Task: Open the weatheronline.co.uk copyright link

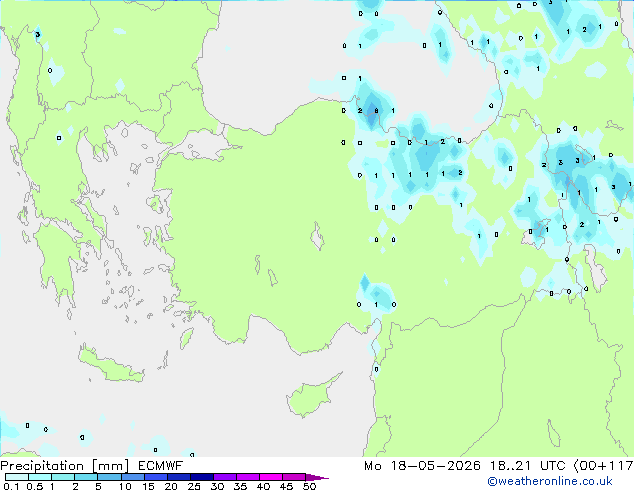Action: point(549,481)
